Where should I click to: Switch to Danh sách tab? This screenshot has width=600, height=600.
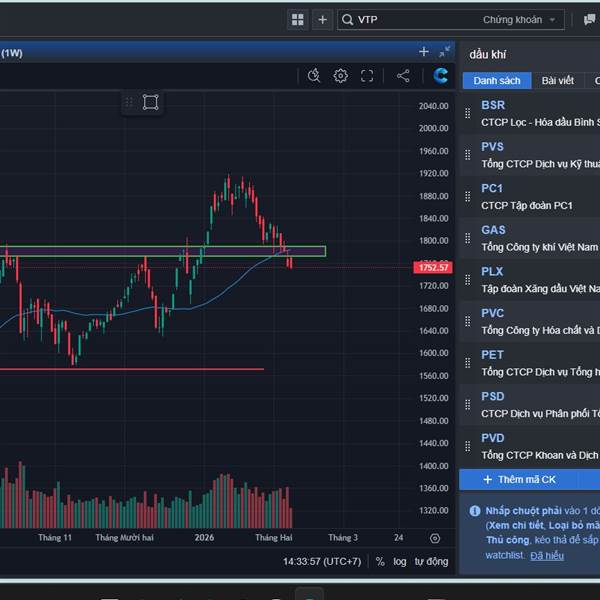pyautogui.click(x=497, y=80)
